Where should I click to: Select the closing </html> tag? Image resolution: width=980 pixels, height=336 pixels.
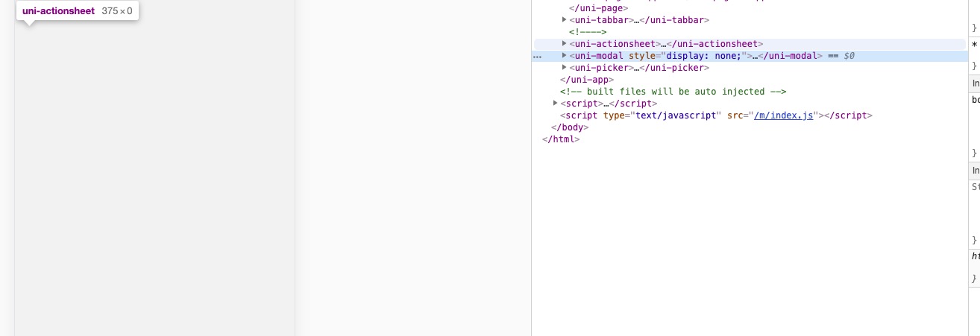561,139
